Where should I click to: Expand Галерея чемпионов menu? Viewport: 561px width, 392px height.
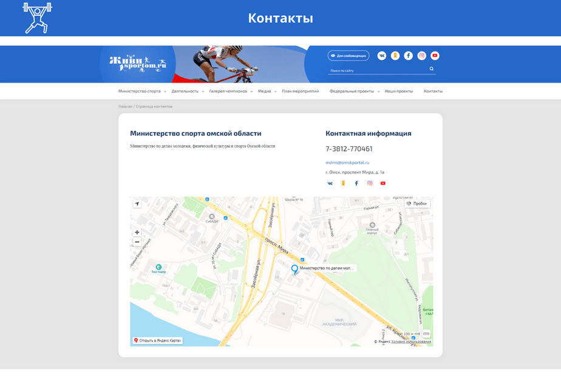tap(231, 91)
